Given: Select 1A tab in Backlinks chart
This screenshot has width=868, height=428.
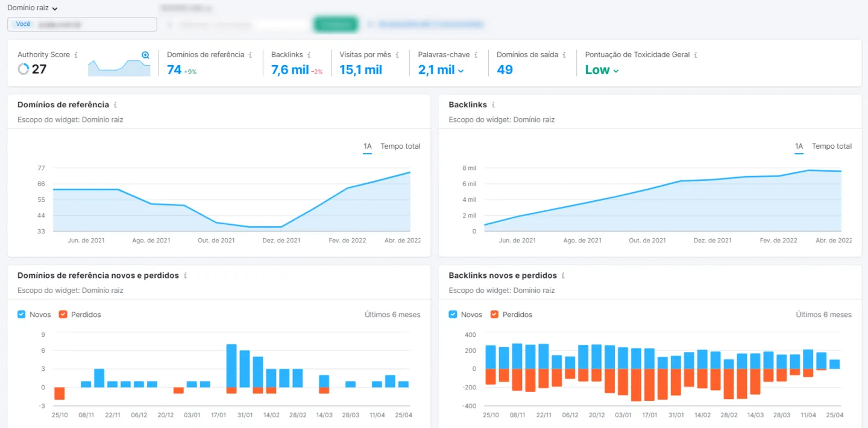Looking at the screenshot, I should 799,146.
